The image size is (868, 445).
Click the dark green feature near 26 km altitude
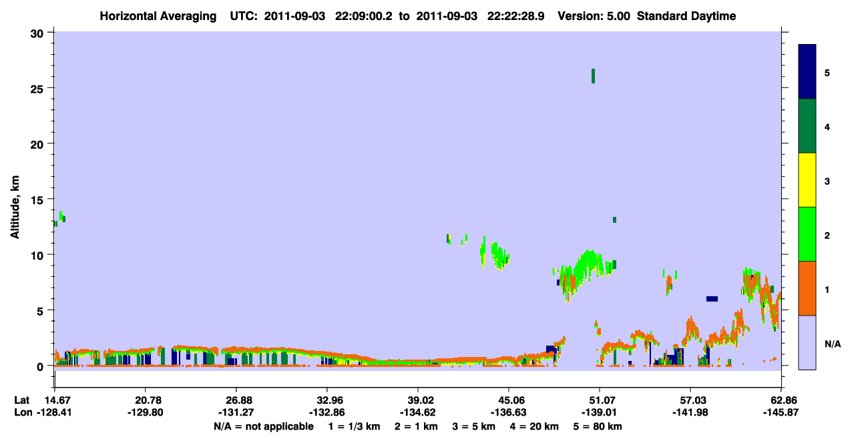pos(593,75)
